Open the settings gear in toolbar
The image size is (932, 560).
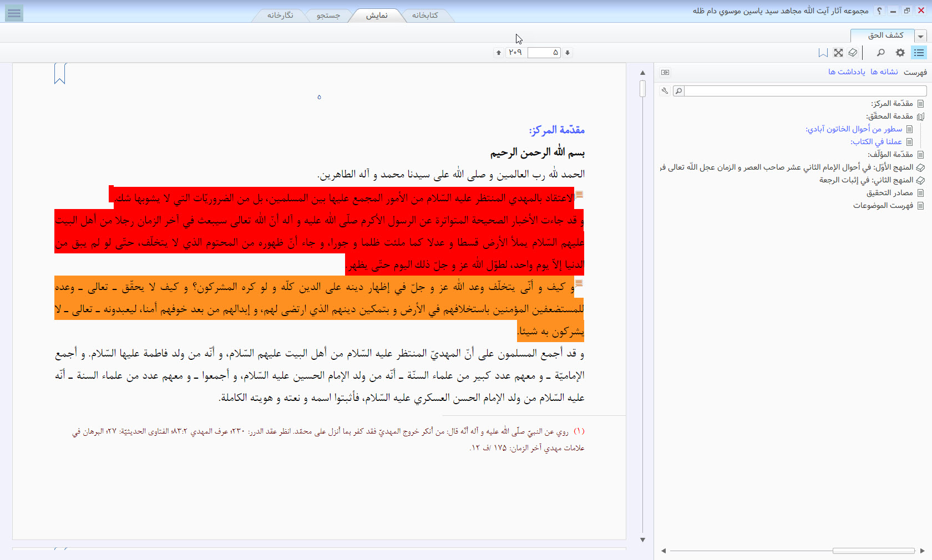pos(900,53)
